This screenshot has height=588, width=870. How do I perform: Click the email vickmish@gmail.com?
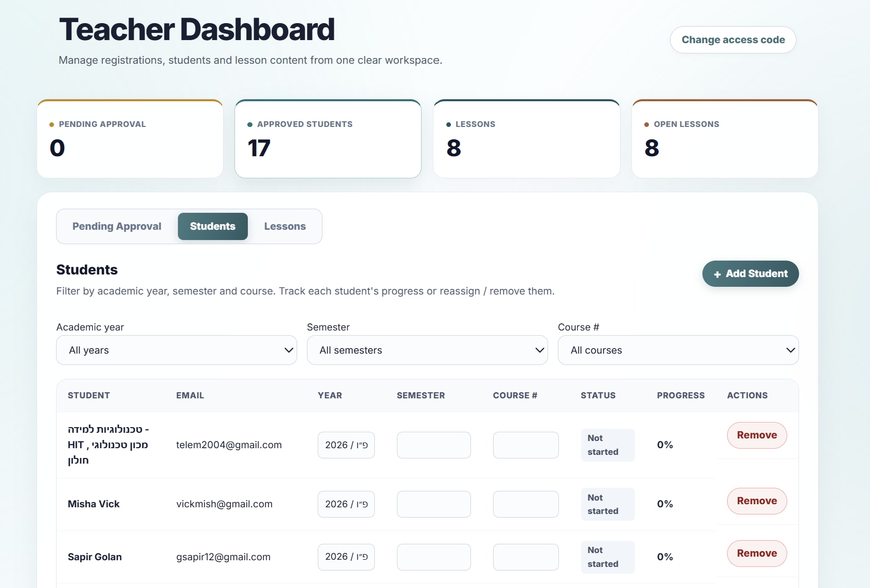(224, 504)
